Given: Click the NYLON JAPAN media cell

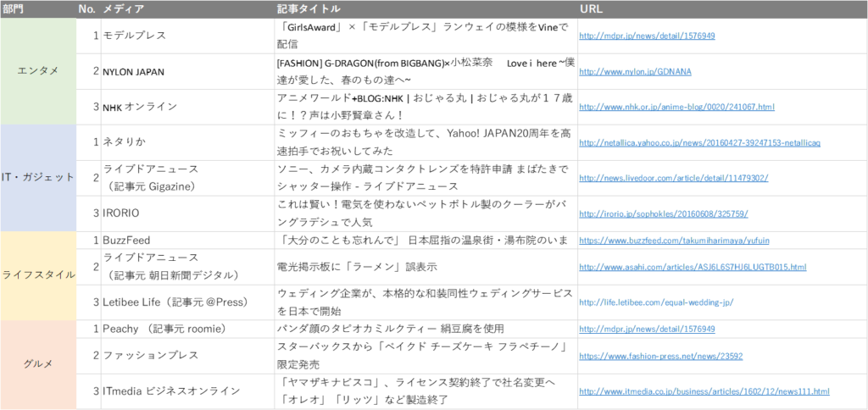Looking at the screenshot, I should click(x=187, y=71).
